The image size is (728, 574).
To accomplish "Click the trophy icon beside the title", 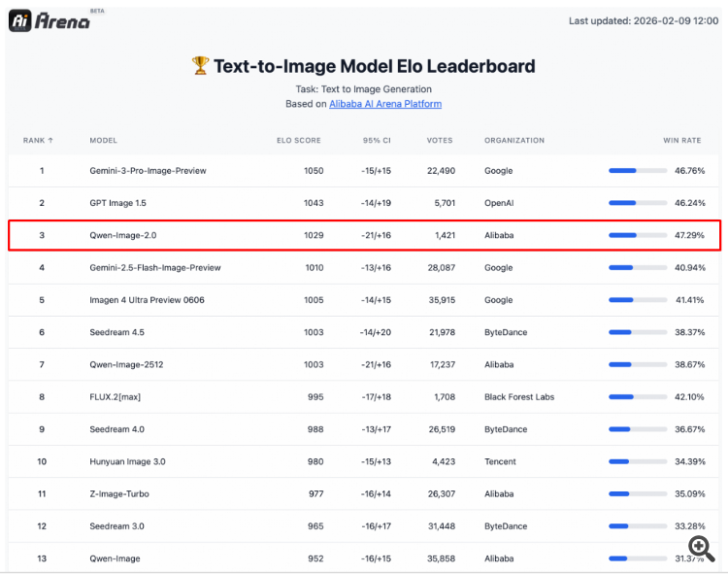I will pos(200,66).
